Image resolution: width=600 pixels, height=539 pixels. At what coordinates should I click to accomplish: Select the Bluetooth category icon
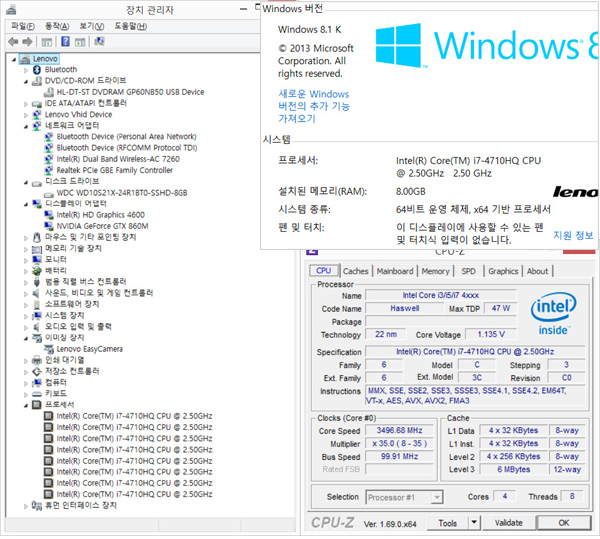point(37,70)
